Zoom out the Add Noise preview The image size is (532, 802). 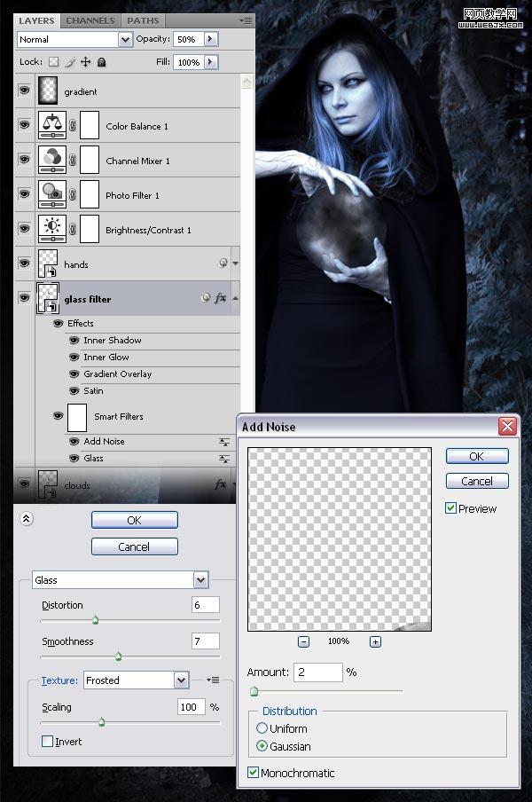[x=303, y=641]
